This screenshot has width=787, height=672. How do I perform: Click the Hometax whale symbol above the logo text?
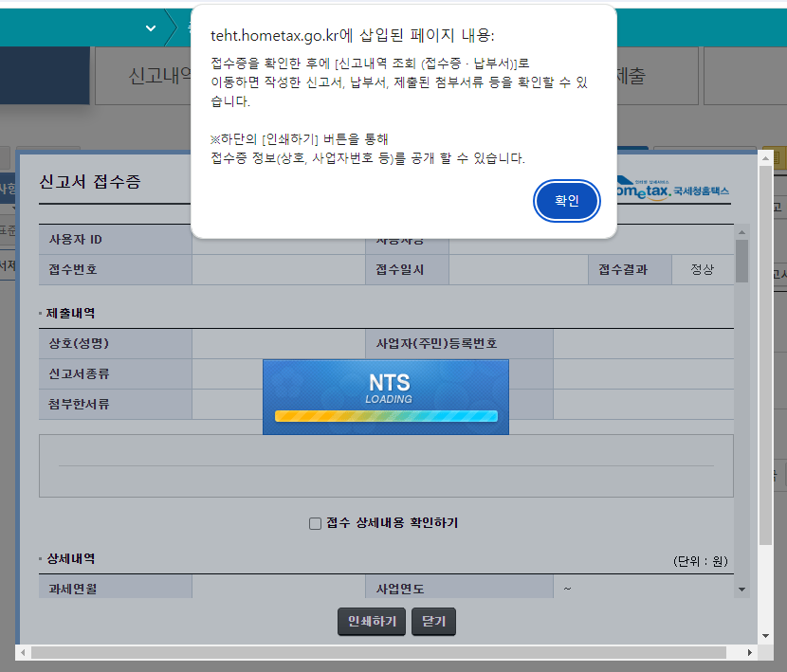point(624,180)
